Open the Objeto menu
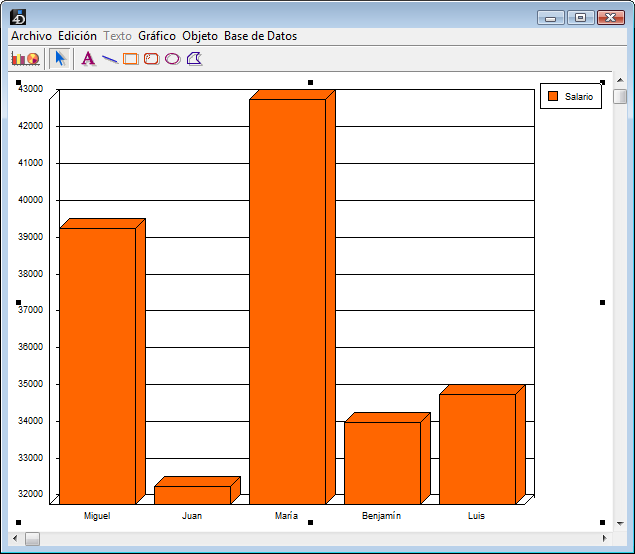This screenshot has height=554, width=635. 199,36
